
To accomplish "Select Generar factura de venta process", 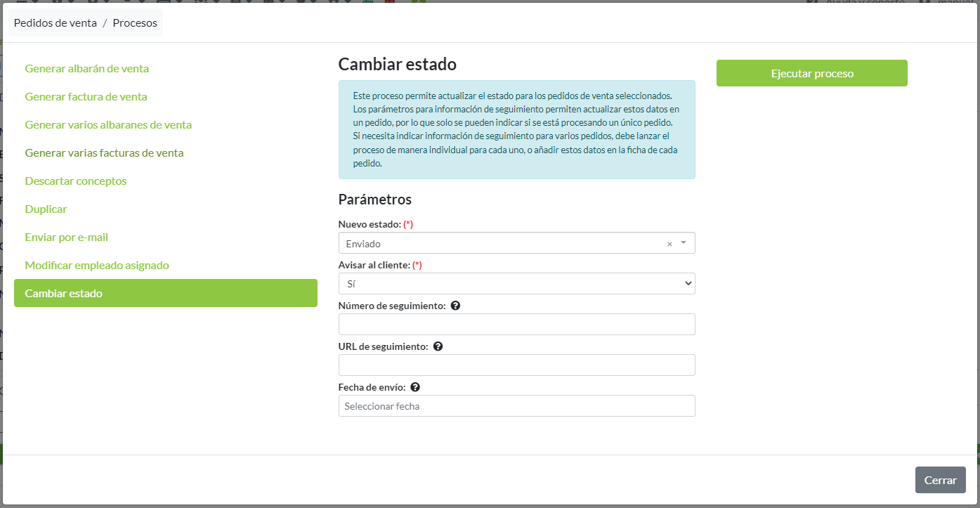I will [x=86, y=97].
